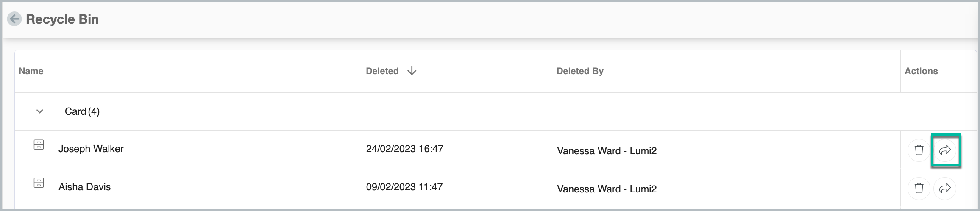Go back using the arrow beside Recycle Bin

(15, 19)
